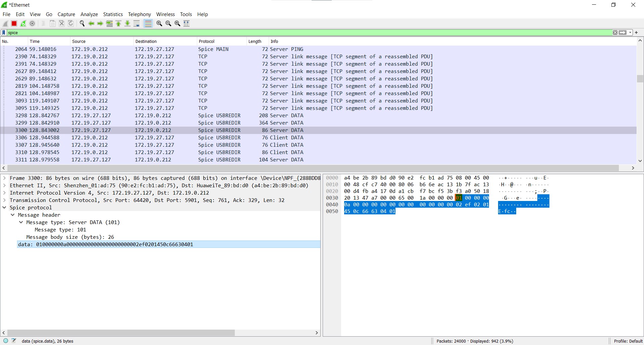Viewport: 644px width, 345px height.
Task: Toggle packet list coloring rules
Action: pos(148,23)
